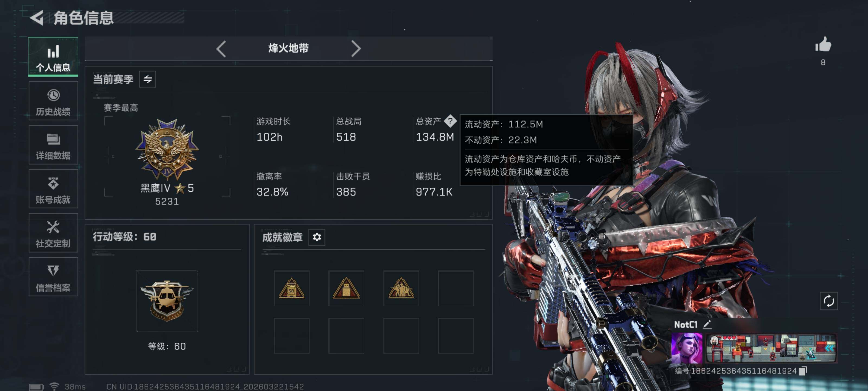This screenshot has width=868, height=391.
Task: Open the 历史战绩 tab
Action: pyautogui.click(x=53, y=101)
